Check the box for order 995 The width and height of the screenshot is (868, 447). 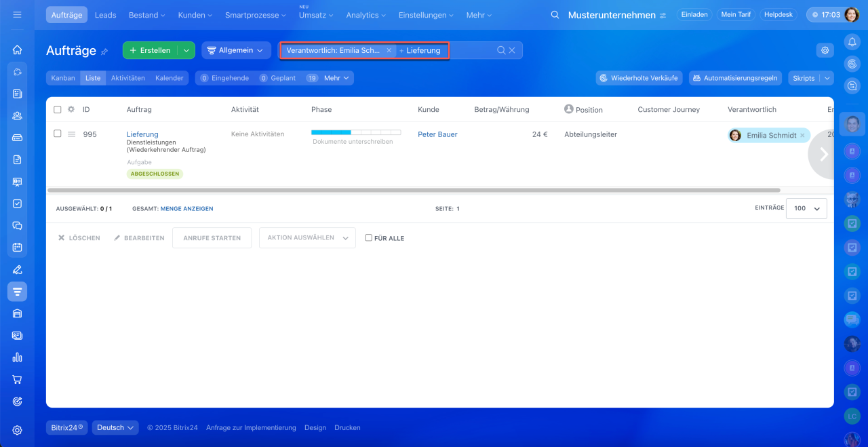pyautogui.click(x=58, y=134)
